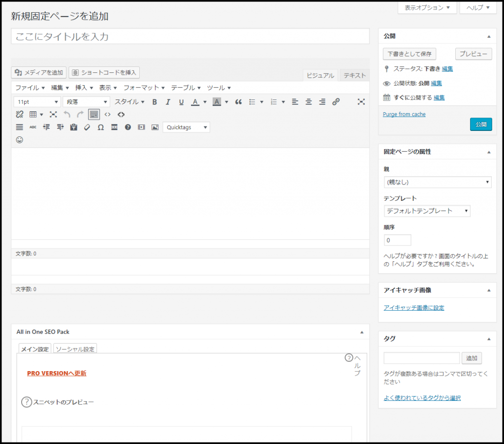This screenshot has width=504, height=444.
Task: Decrease the indent
Action: (47, 127)
